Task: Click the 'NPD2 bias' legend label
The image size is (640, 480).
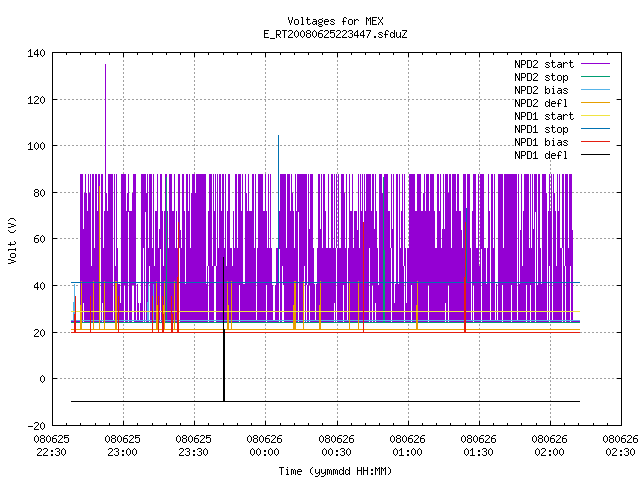Action: (541, 90)
